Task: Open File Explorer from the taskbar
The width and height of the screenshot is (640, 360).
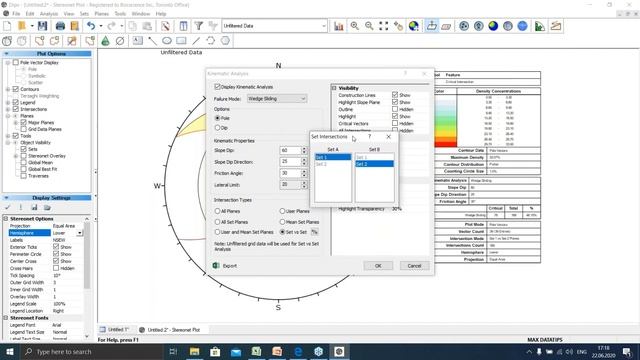Action: 194,351
